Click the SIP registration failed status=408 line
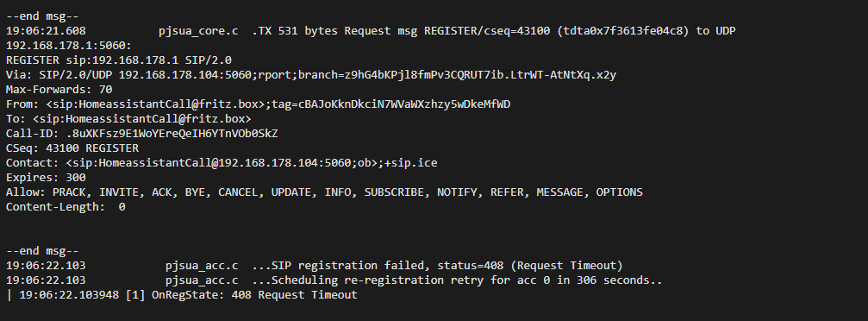Screen dimensions: 868x321 tap(315, 266)
